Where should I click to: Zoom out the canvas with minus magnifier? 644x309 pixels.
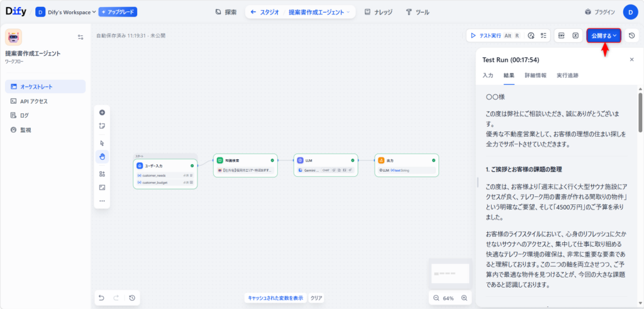[436, 298]
